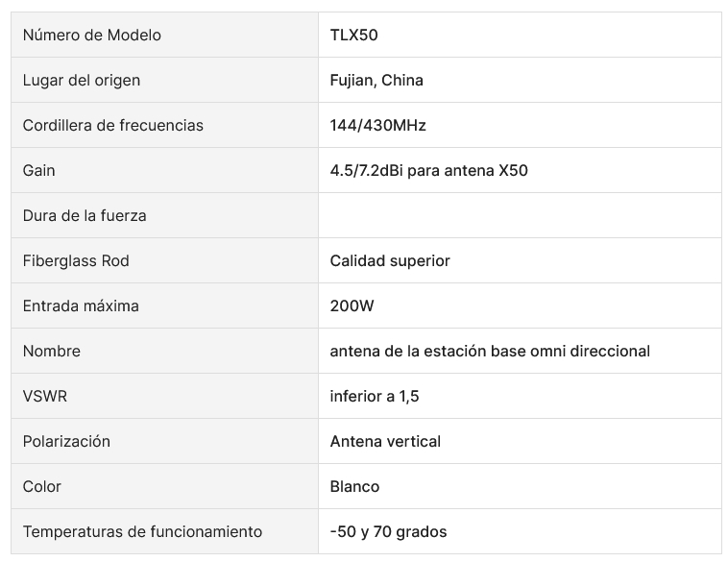The width and height of the screenshot is (728, 562).
Task: Select the 'Blanco' color value
Action: 354,487
